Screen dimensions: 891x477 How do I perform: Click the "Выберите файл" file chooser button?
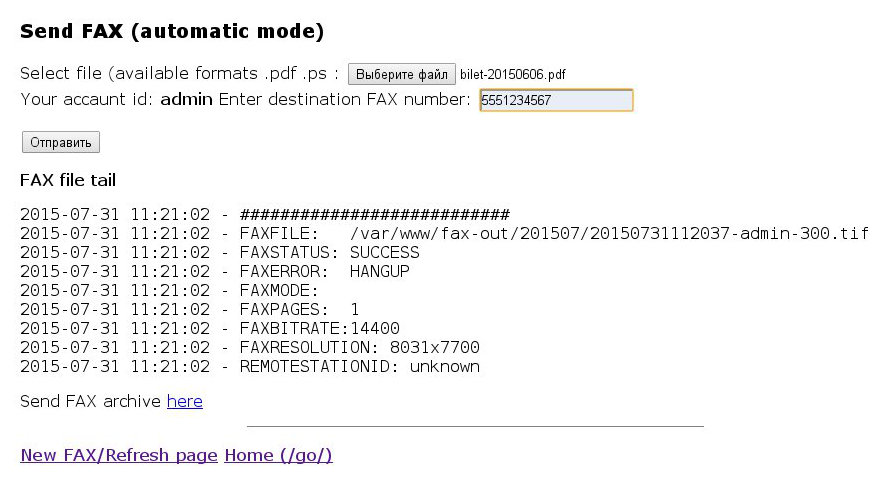(x=402, y=74)
